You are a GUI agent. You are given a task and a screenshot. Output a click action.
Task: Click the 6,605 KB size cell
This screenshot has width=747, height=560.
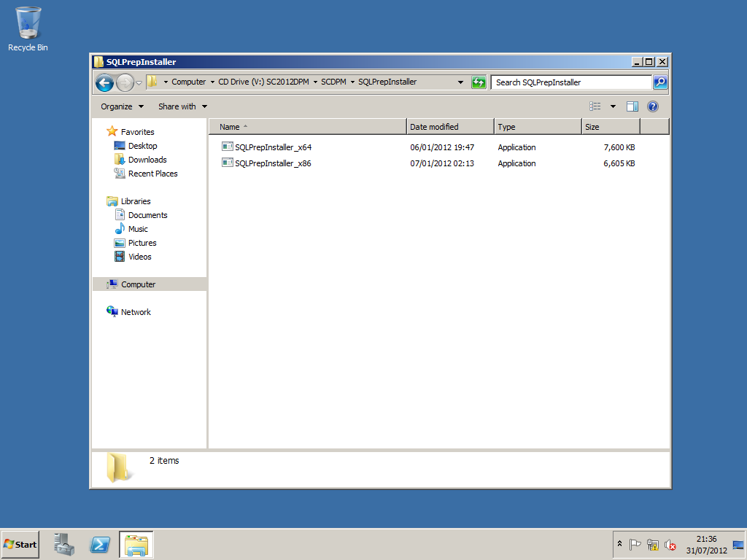(x=619, y=163)
